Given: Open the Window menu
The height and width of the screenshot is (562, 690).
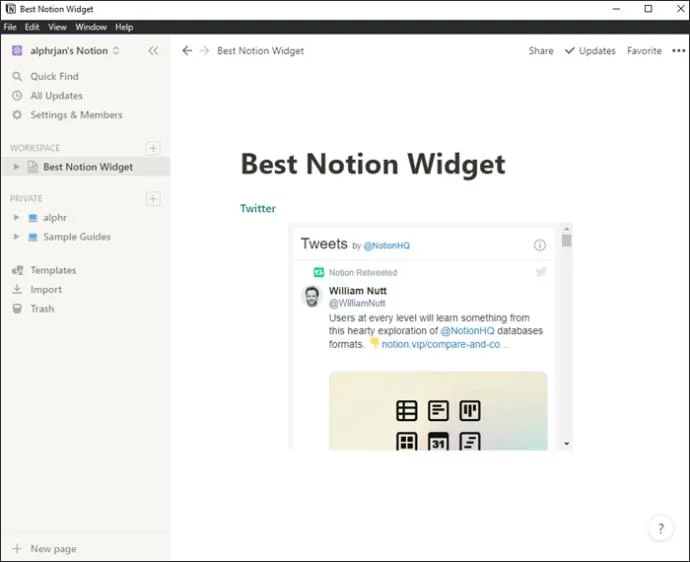Looking at the screenshot, I should coord(91,27).
